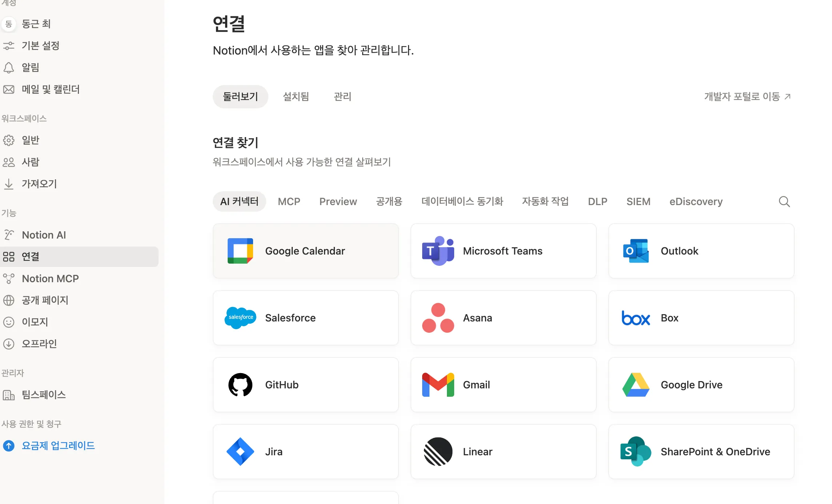Open the SharePoint & OneDrive card
Viewport: 832px width, 504px height.
701,452
